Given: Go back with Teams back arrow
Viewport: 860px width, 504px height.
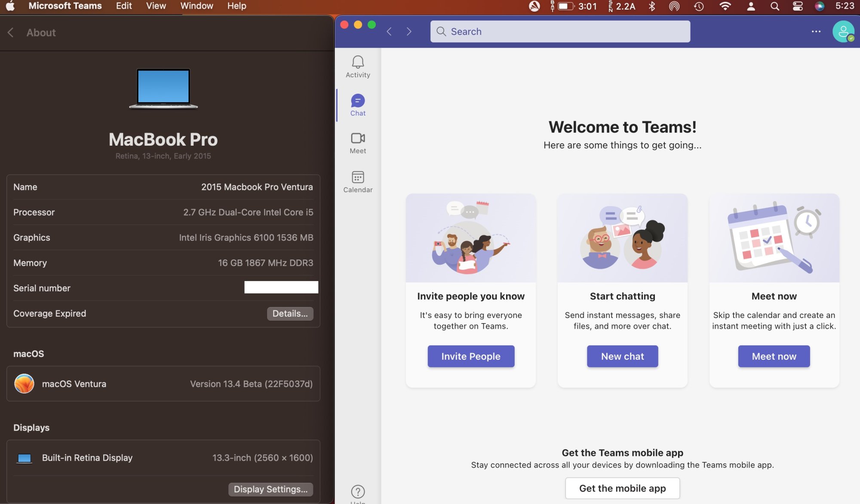Looking at the screenshot, I should (389, 31).
